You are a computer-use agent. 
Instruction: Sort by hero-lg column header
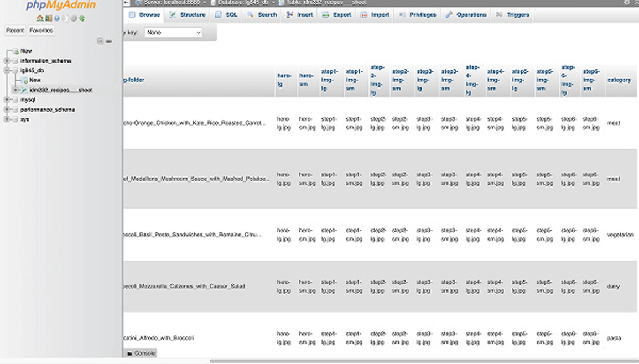coord(284,80)
